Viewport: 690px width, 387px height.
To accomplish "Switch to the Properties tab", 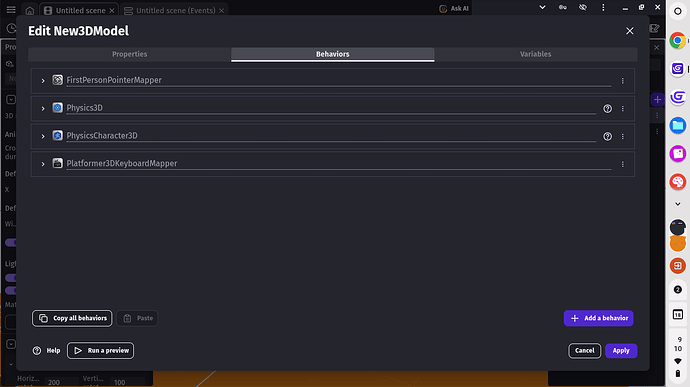I will point(129,54).
